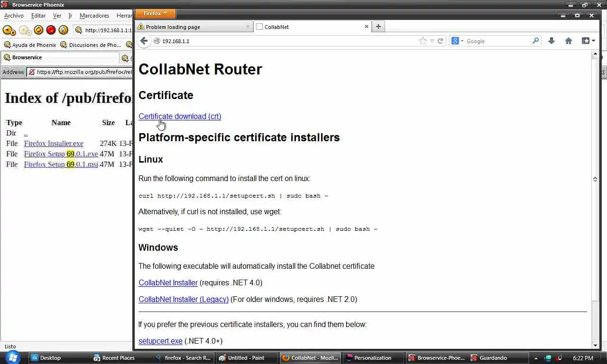
Task: Open the orange Firefox menu button
Action: point(156,13)
